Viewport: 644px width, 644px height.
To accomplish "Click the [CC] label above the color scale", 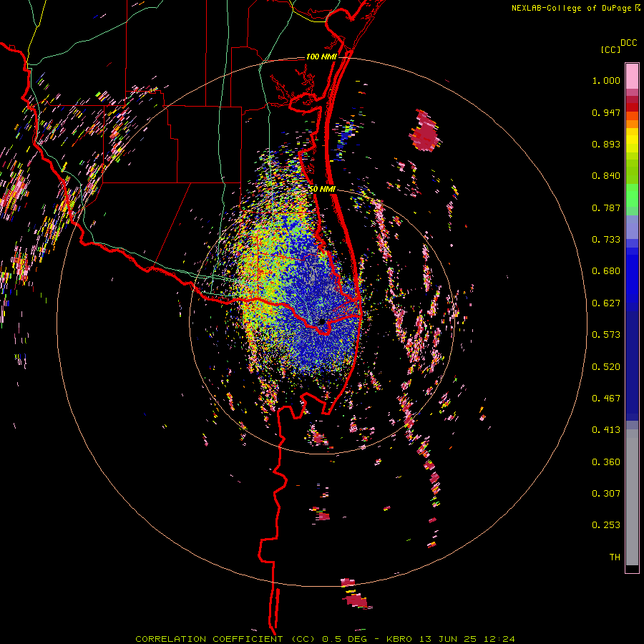I will tap(610, 49).
